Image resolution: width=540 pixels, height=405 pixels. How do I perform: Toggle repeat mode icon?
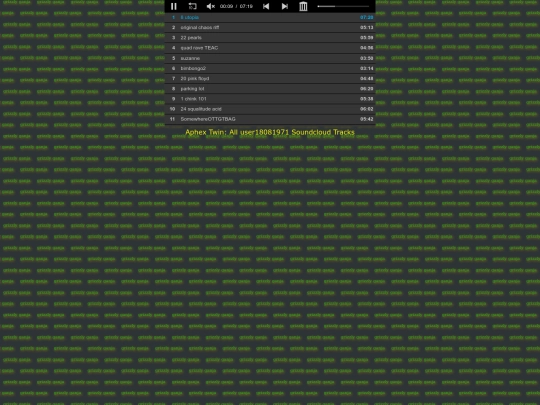coord(192,6)
